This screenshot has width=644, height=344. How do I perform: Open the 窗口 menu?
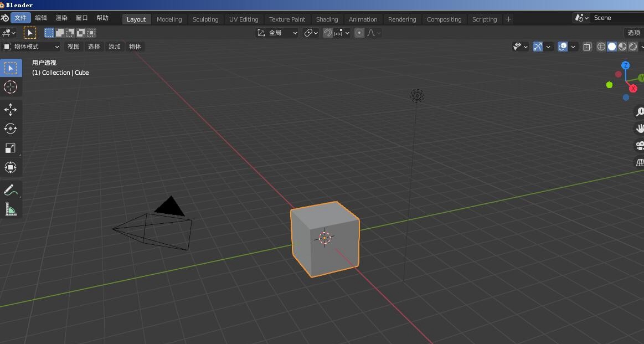tap(82, 18)
